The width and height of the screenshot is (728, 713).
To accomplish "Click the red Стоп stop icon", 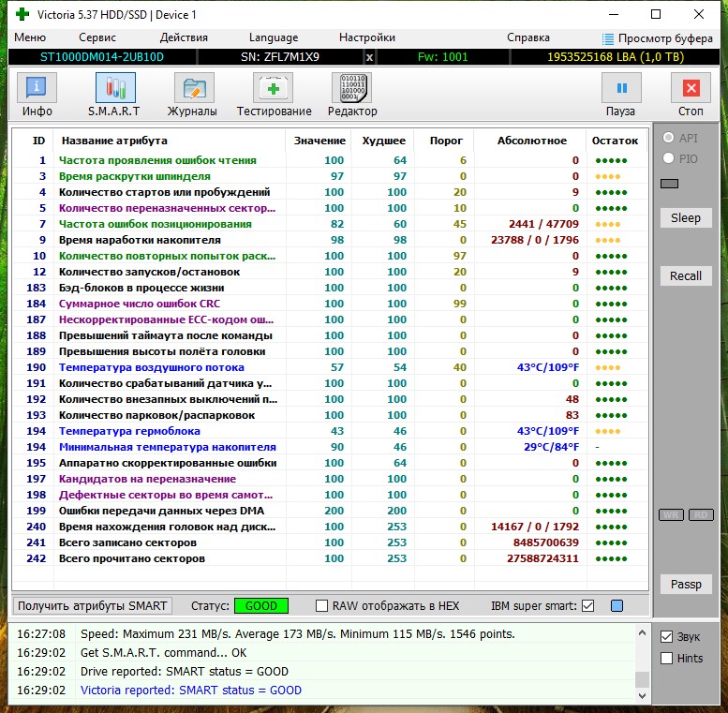I will pos(691,87).
